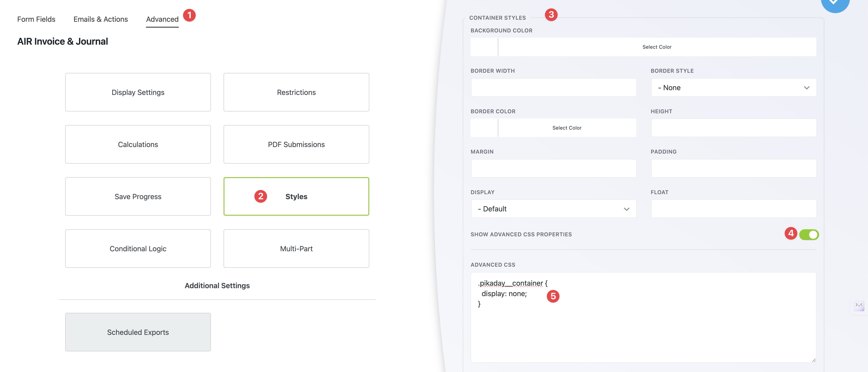This screenshot has height=372, width=868.
Task: Click the Background Color swatch
Action: (484, 47)
